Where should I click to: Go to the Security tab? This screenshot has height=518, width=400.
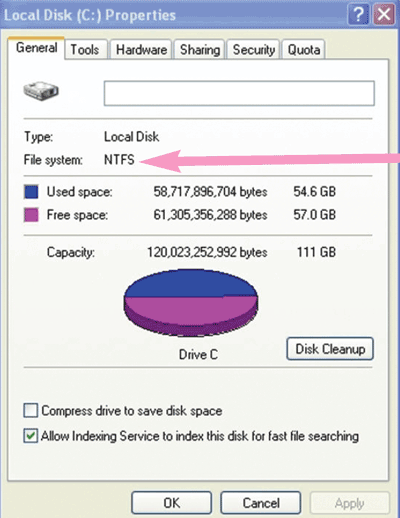click(254, 50)
